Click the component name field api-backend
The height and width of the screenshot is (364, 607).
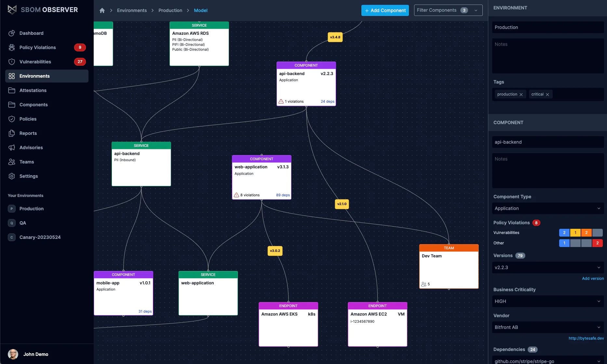(x=548, y=142)
